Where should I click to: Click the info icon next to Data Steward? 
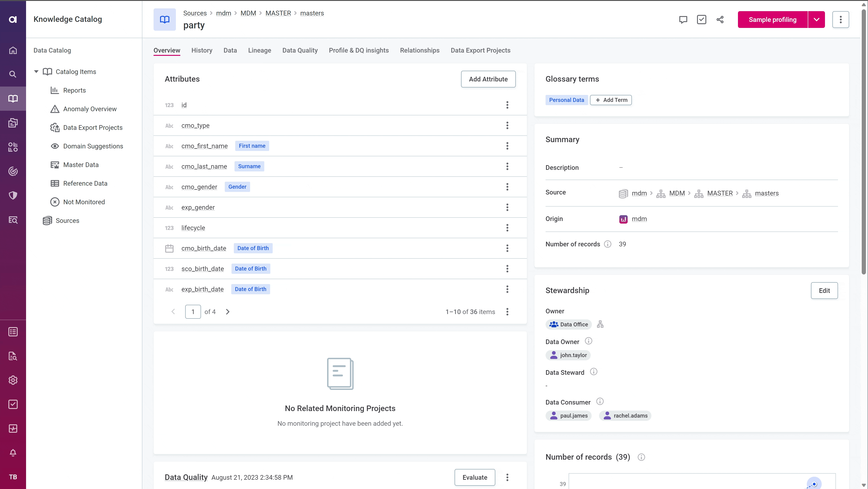coord(593,372)
